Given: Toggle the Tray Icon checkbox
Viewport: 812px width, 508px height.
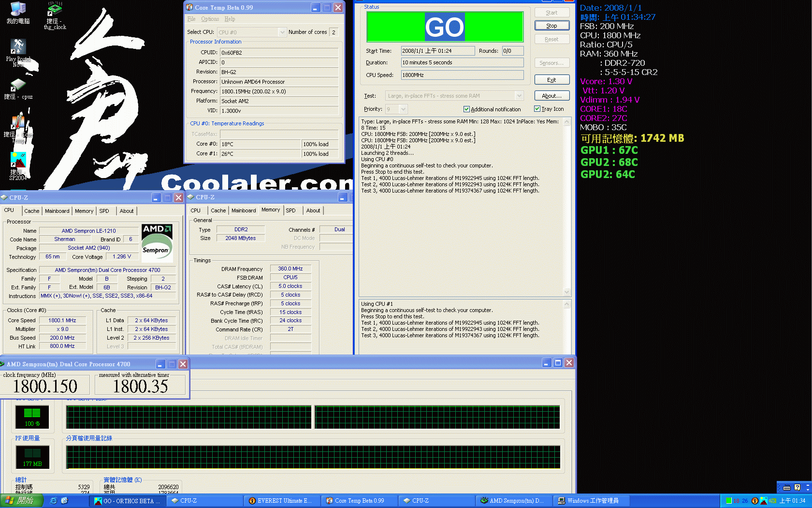Looking at the screenshot, I should coord(537,109).
